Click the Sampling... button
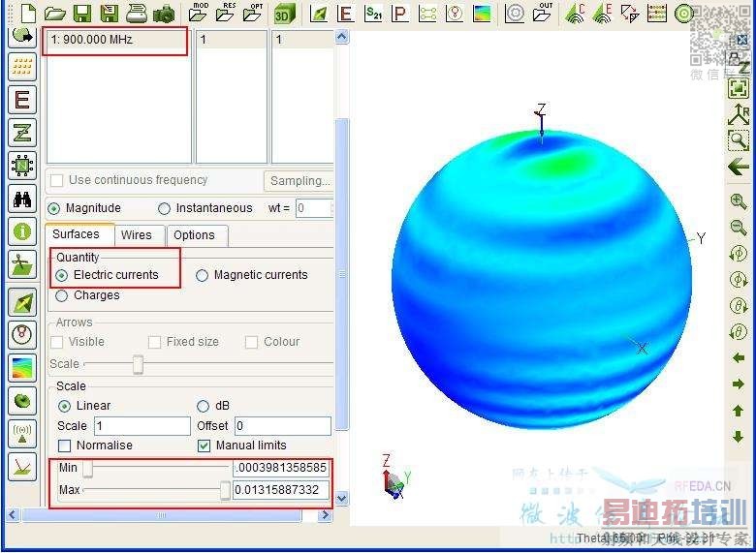The height and width of the screenshot is (553, 756). point(299,181)
